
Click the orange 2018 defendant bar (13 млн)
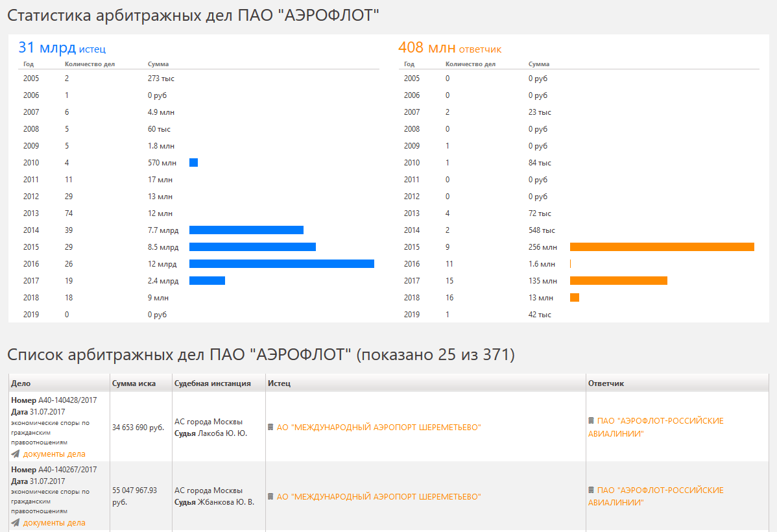(x=575, y=298)
